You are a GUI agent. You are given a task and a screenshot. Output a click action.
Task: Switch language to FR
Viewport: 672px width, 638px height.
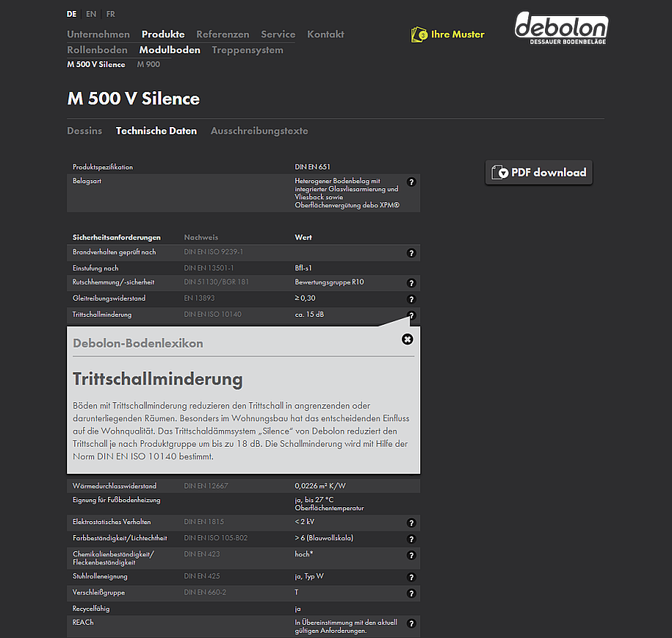(x=111, y=14)
